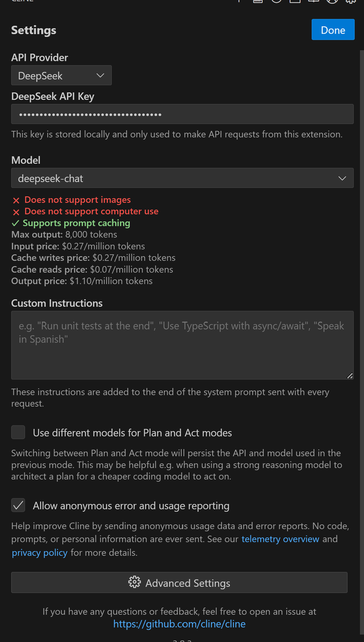
Task: Click the "Use different models" checkbox label text
Action: click(x=132, y=432)
